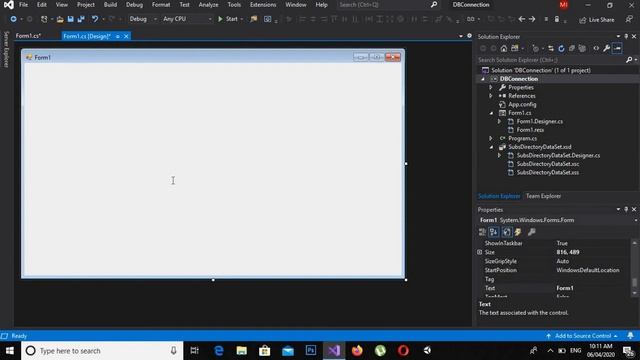Open the Start button dropdown arrow
This screenshot has height=360, width=640.
(x=242, y=19)
